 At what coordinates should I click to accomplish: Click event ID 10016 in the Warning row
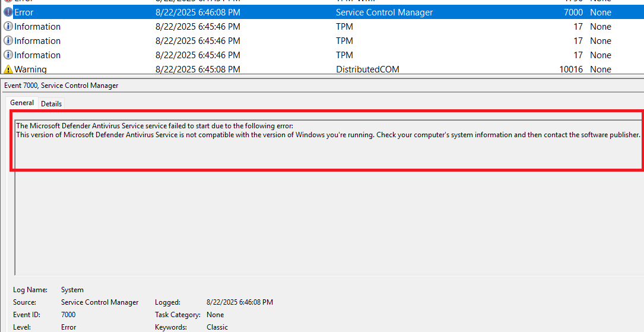(571, 69)
